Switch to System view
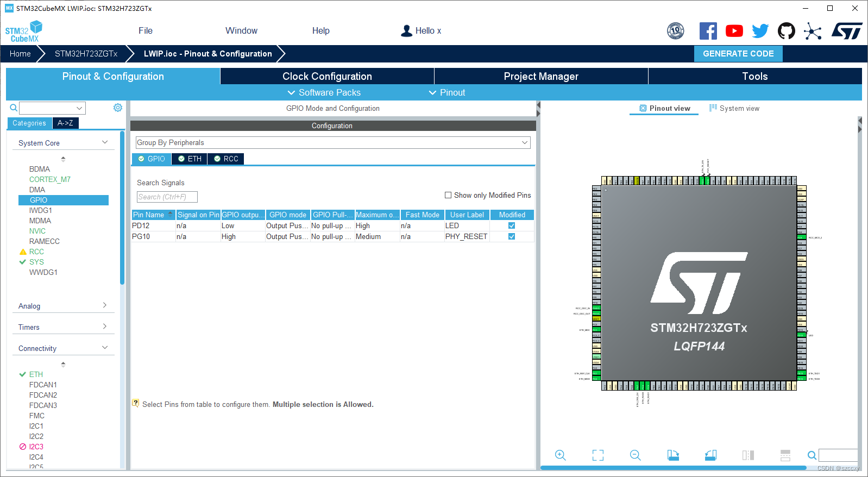Image resolution: width=868 pixels, height=477 pixels. [734, 108]
